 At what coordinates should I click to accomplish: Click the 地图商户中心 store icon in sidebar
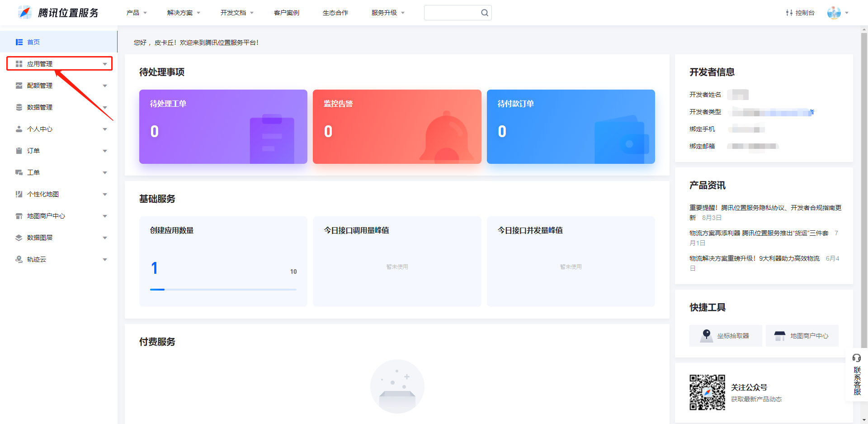19,216
